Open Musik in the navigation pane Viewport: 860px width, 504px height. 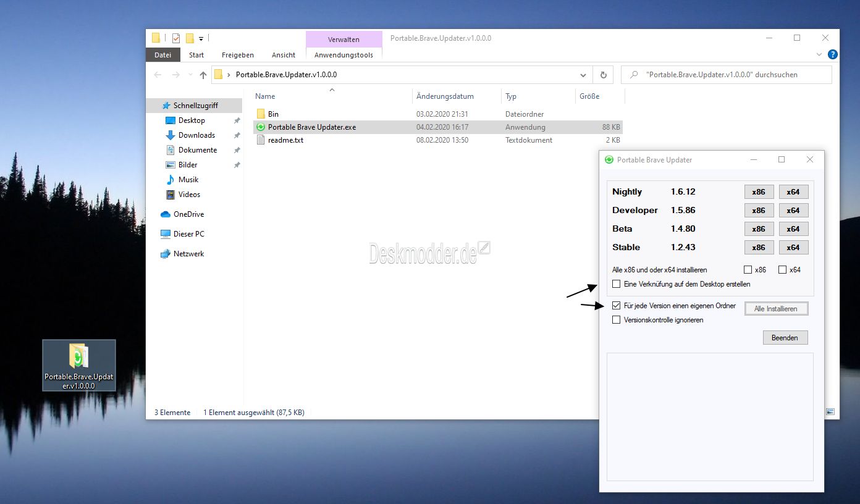pos(188,180)
